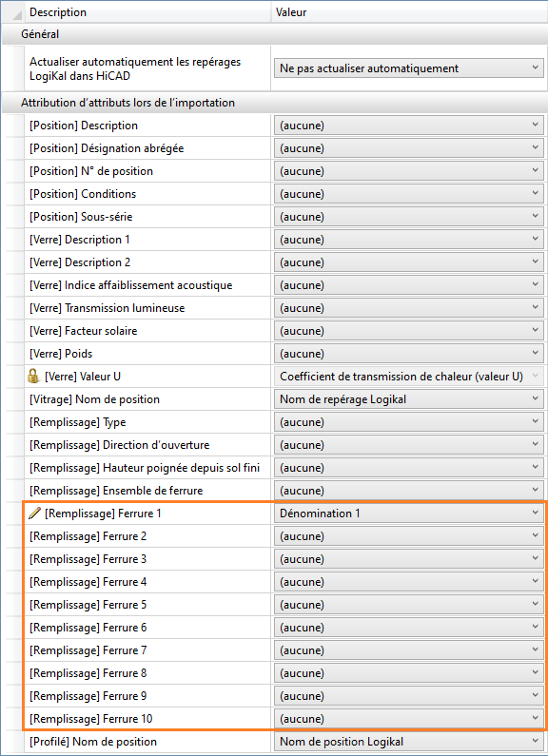Select the [Remplissage] Type label
Viewport: 548px width, 756px height.
pyautogui.click(x=78, y=422)
